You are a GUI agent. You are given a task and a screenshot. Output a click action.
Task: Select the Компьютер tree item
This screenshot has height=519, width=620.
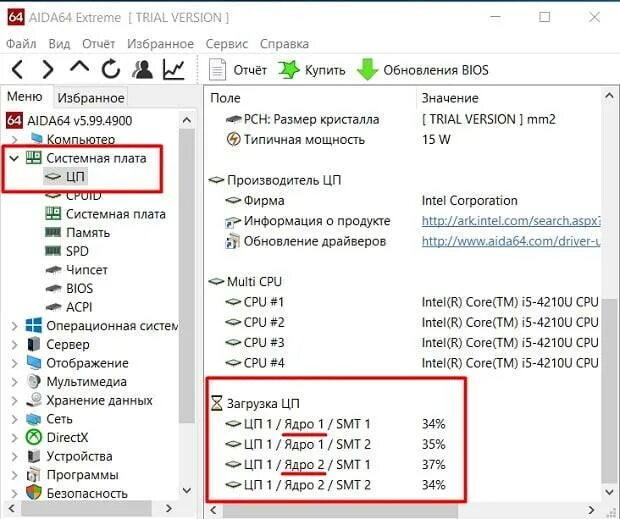(81, 139)
